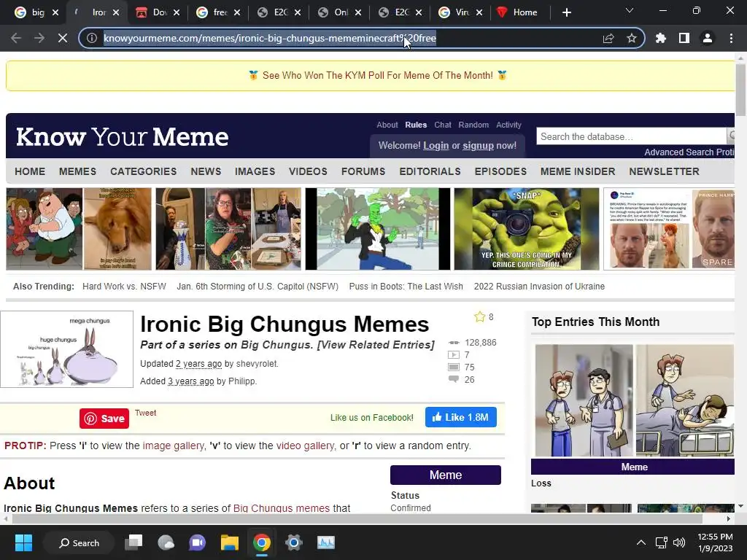Go to EDITORIALS in navigation bar
This screenshot has height=560, width=747.
pyautogui.click(x=430, y=171)
